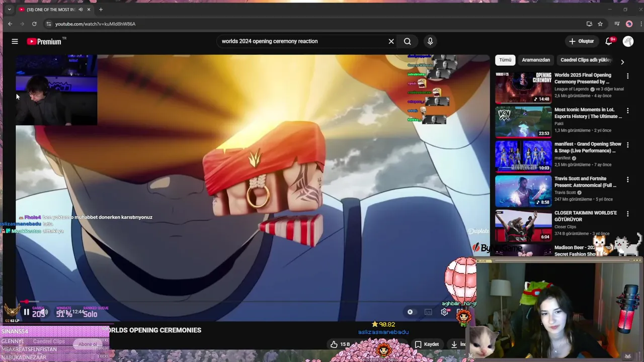Download the video with the İndir button
This screenshot has width=644, height=362.
(x=458, y=344)
